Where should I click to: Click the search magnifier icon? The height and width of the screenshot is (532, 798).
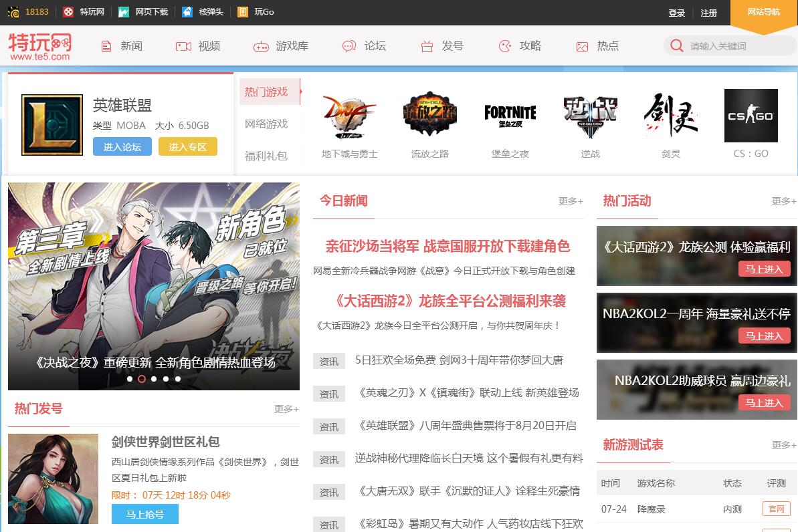click(x=677, y=46)
